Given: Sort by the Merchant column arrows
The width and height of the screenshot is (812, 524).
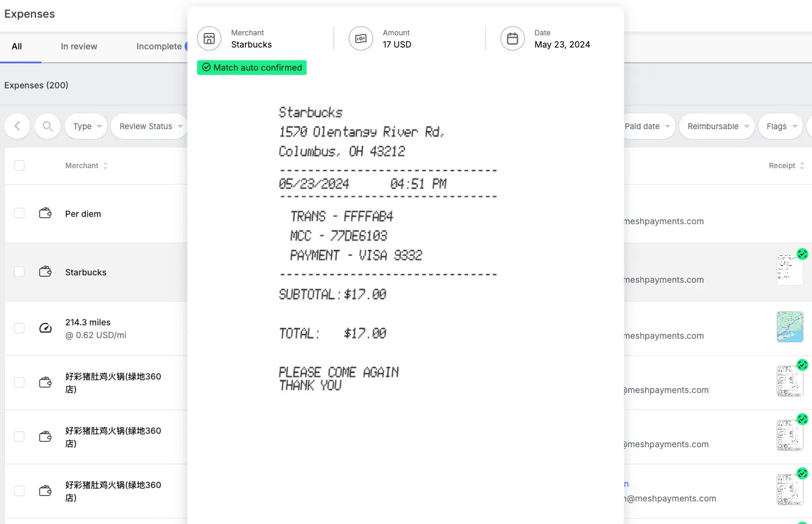Looking at the screenshot, I should pos(105,166).
